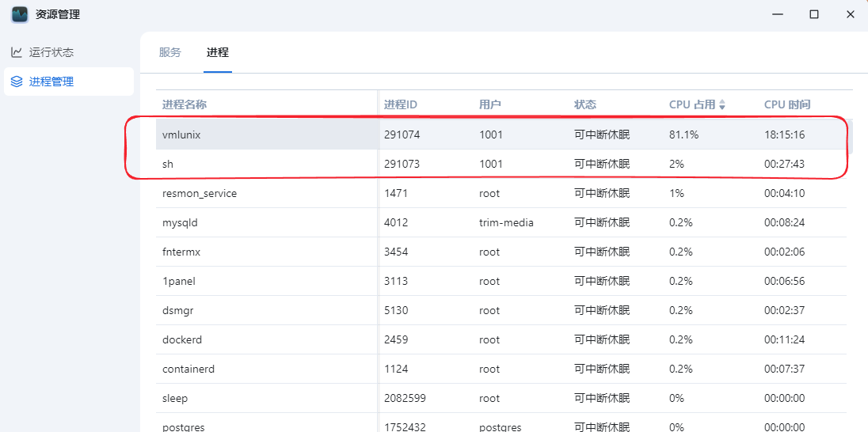This screenshot has width=868, height=432.
Task: Maximize the 资源管理 window
Action: coord(814,14)
